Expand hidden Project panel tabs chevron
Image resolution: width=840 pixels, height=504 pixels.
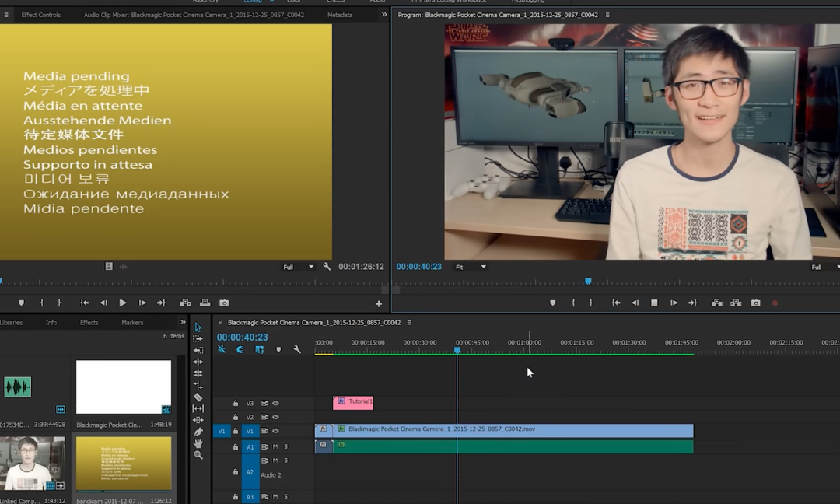click(x=183, y=322)
